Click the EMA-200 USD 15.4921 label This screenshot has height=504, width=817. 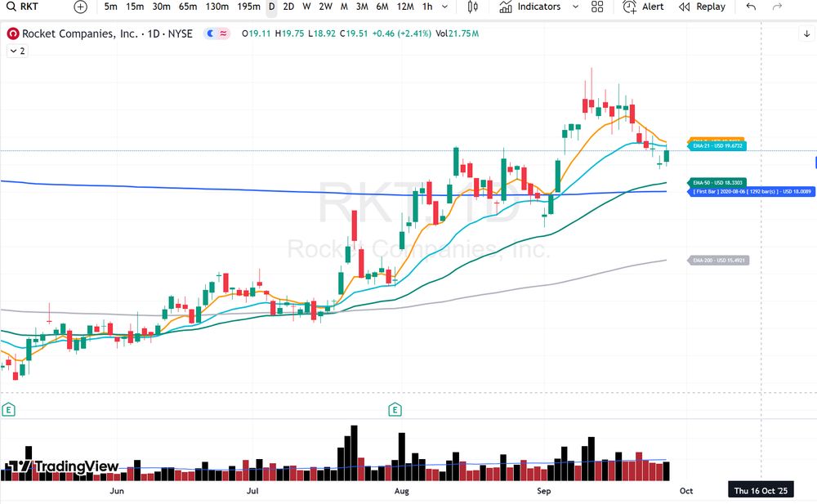[x=718, y=260]
